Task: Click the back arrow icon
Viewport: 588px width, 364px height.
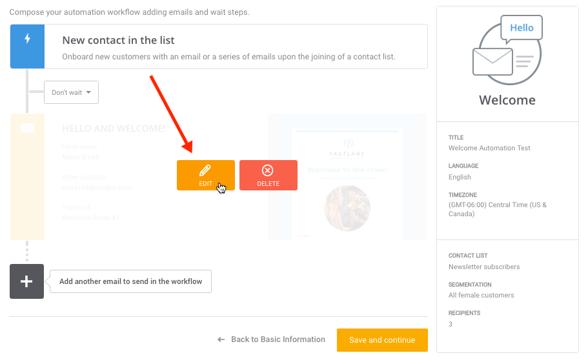Action: tap(221, 339)
